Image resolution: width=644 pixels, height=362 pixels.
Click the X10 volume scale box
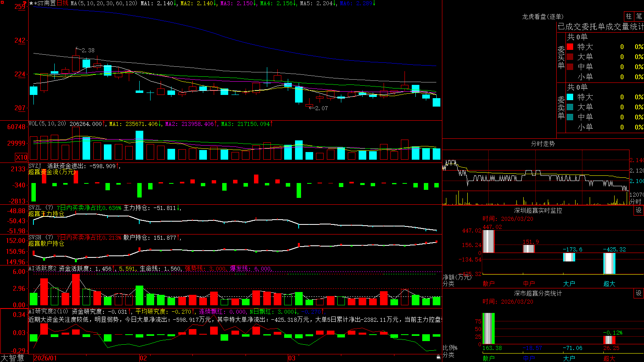(x=22, y=157)
